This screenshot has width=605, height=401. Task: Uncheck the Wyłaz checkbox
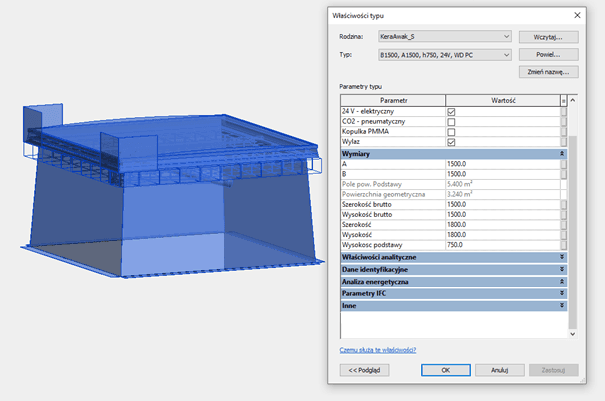coord(451,143)
